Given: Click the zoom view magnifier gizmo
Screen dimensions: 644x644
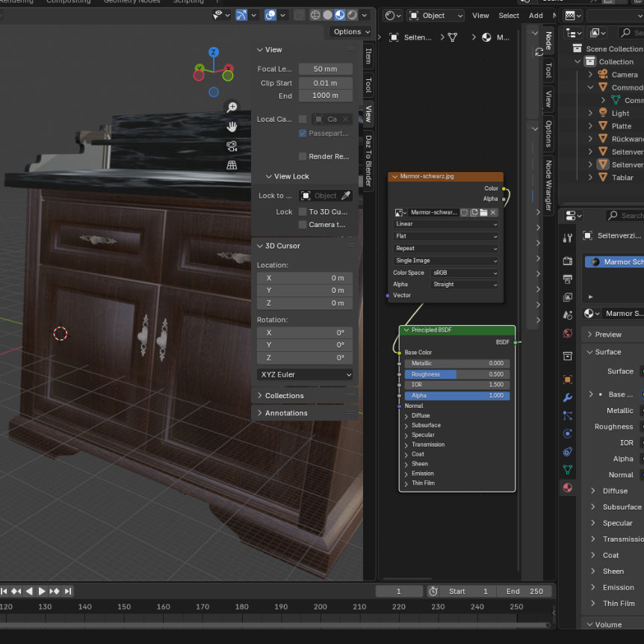Looking at the screenshot, I should [232, 108].
